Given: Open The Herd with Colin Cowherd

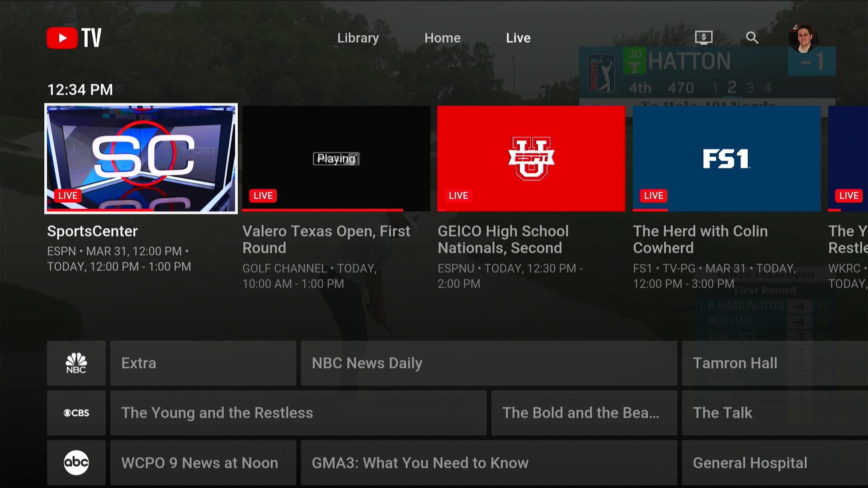Looking at the screenshot, I should [x=726, y=158].
